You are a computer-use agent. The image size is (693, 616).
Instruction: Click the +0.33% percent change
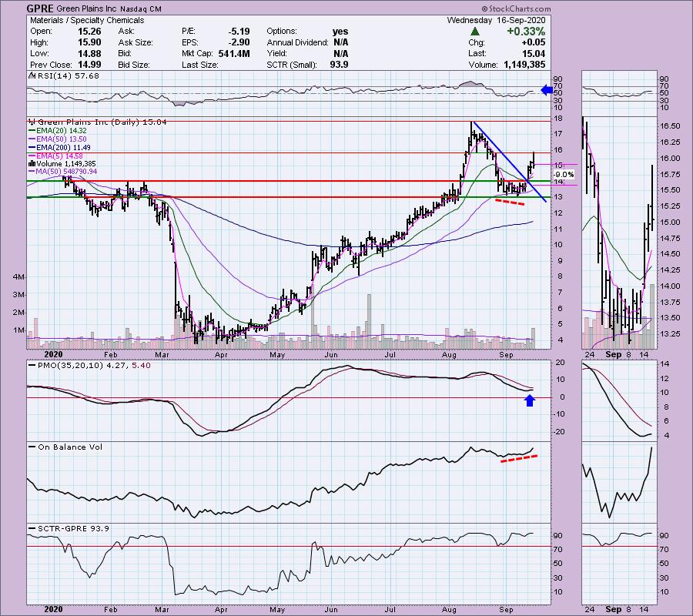(526, 32)
